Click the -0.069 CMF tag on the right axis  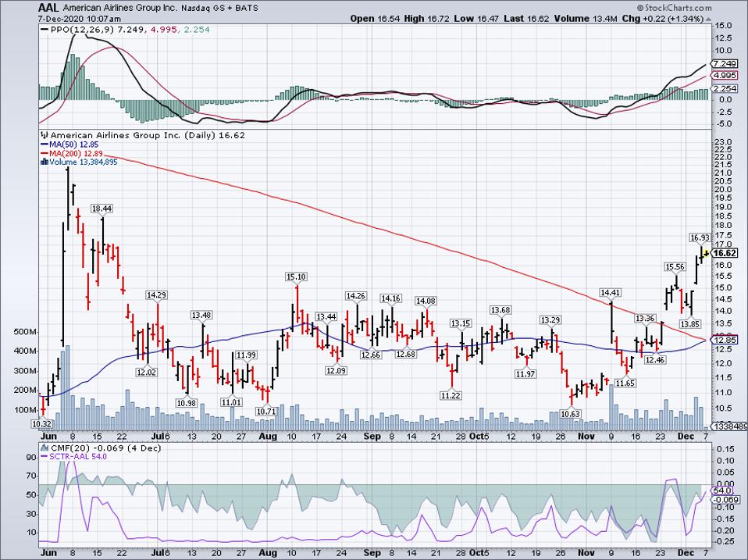tap(725, 499)
